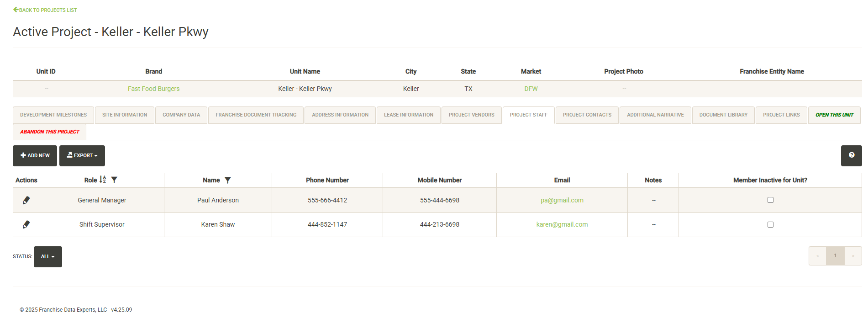Expand the Export dropdown
This screenshot has width=868, height=329.
pos(82,156)
